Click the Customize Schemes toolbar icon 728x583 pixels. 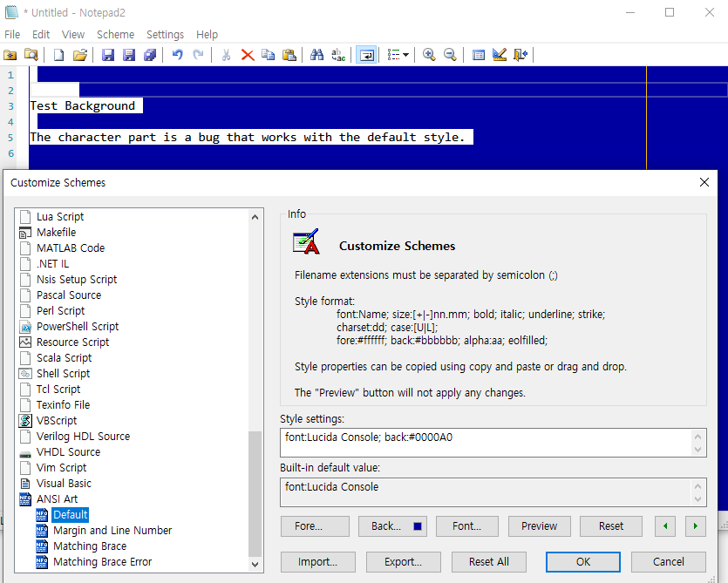pyautogui.click(x=500, y=55)
